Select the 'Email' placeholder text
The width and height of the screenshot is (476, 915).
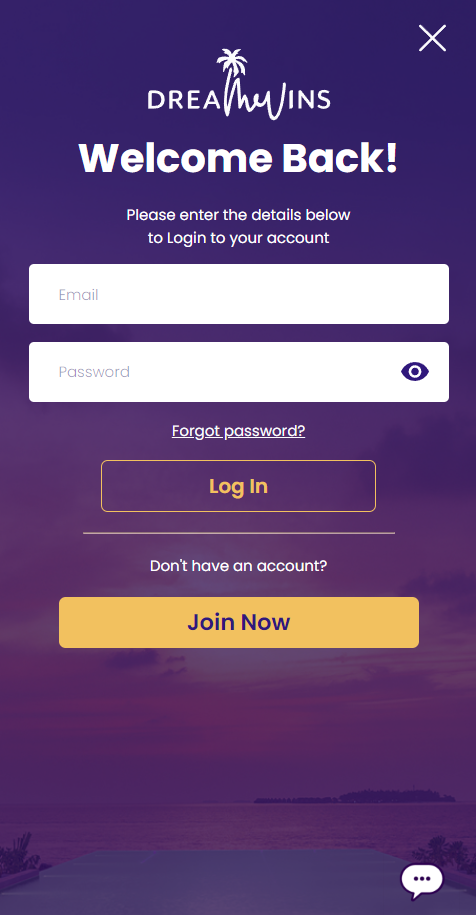78,295
